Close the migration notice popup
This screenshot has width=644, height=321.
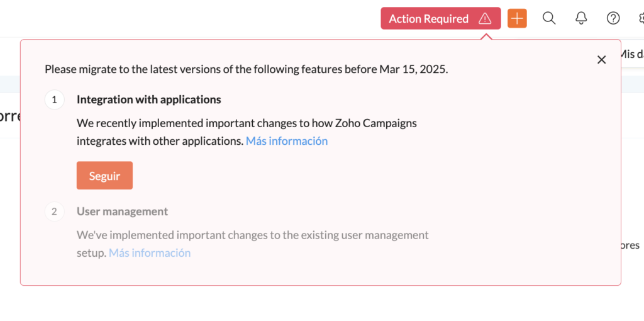point(602,60)
